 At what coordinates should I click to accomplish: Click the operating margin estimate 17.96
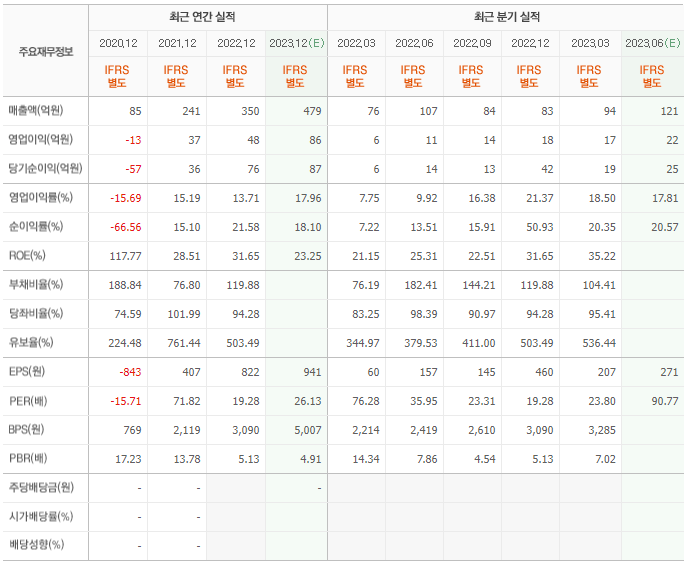[x=308, y=198]
